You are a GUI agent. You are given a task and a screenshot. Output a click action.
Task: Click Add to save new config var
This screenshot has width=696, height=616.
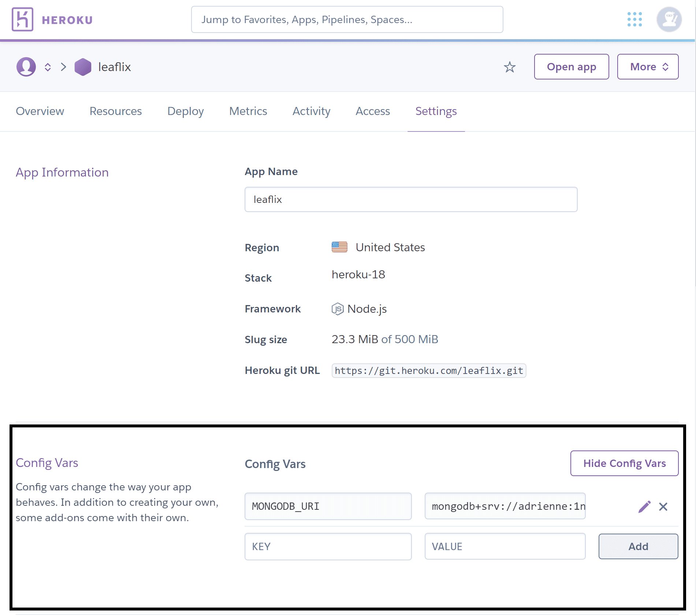pos(638,546)
